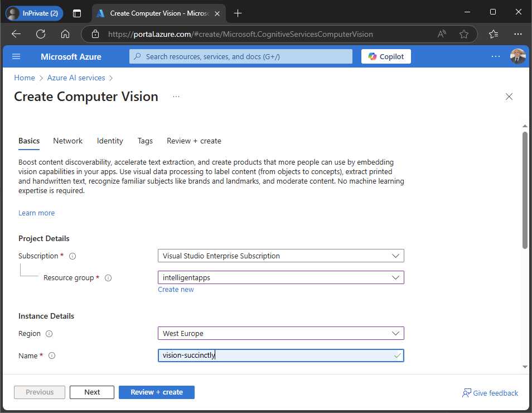532x413 pixels.
Task: Open browser settings and more menu
Action: click(518, 34)
